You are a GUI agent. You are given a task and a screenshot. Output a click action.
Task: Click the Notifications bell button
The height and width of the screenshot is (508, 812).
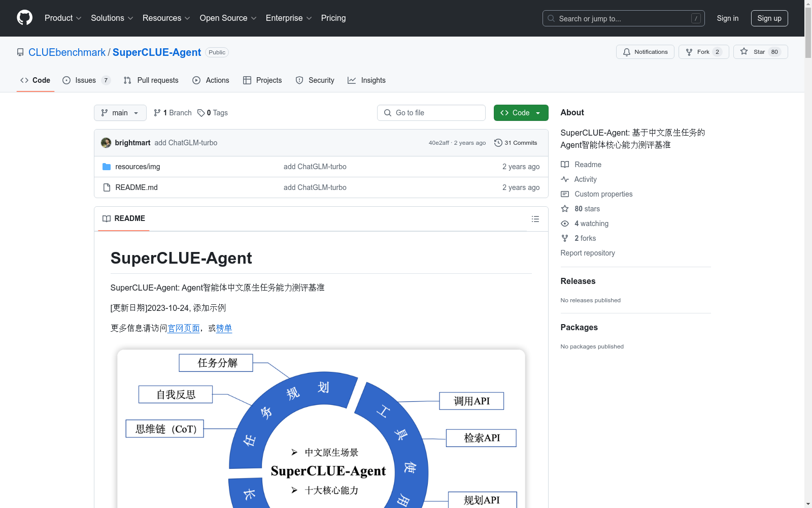[645, 52]
